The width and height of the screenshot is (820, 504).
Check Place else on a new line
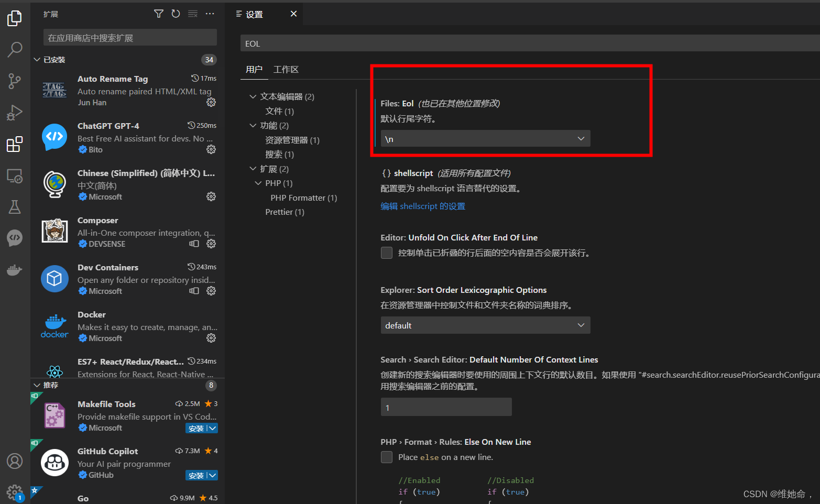coord(386,457)
